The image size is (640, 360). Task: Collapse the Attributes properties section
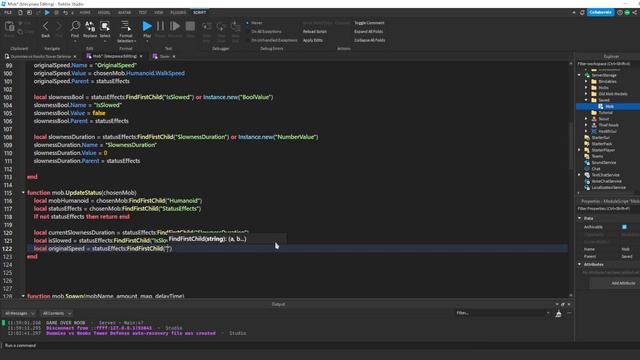click(580, 264)
